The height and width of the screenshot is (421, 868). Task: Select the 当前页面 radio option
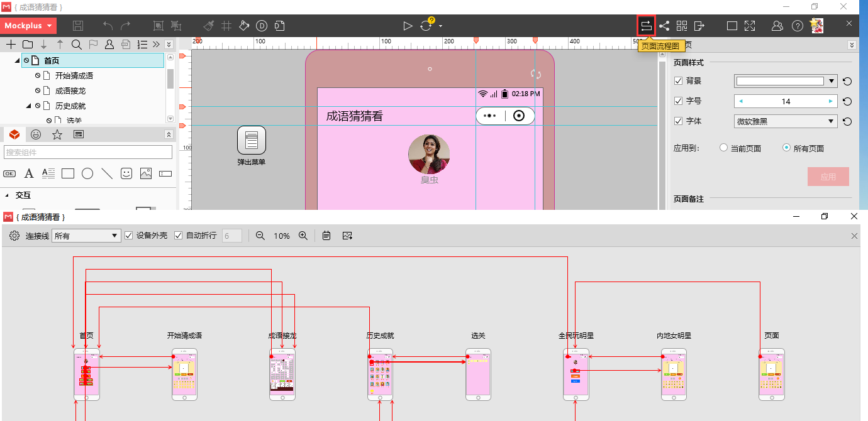click(x=724, y=148)
